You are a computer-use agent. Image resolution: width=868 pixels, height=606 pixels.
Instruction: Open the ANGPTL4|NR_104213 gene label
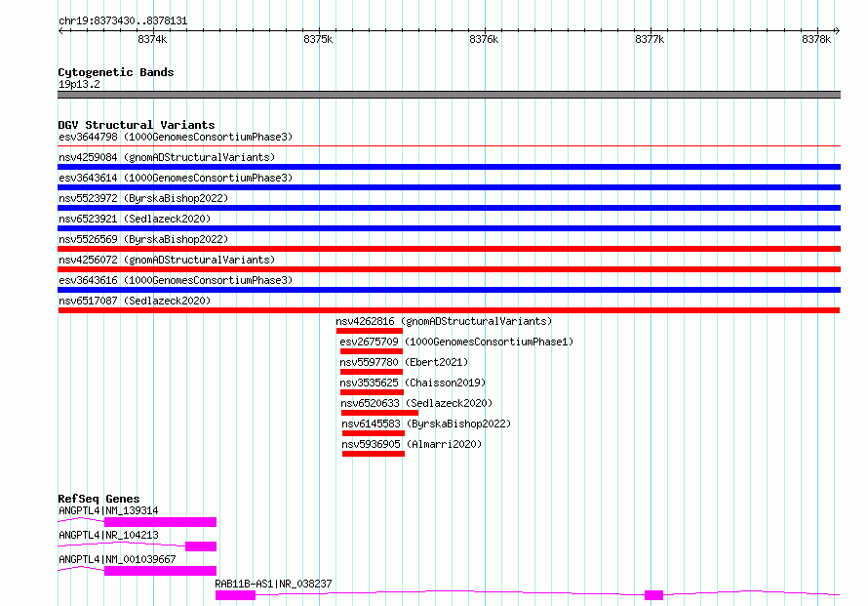[108, 535]
